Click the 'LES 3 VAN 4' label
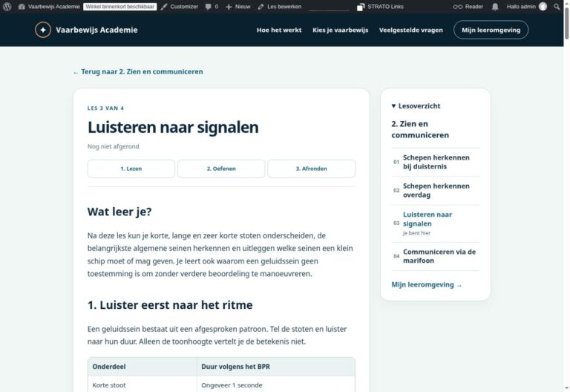 (105, 108)
